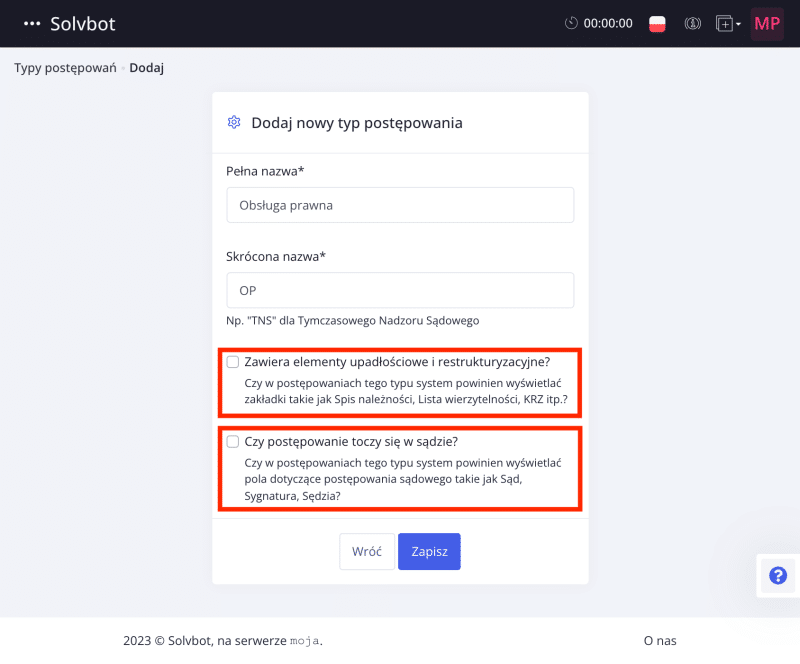Click the 'Wróć' button
800x664 pixels.
pos(367,551)
